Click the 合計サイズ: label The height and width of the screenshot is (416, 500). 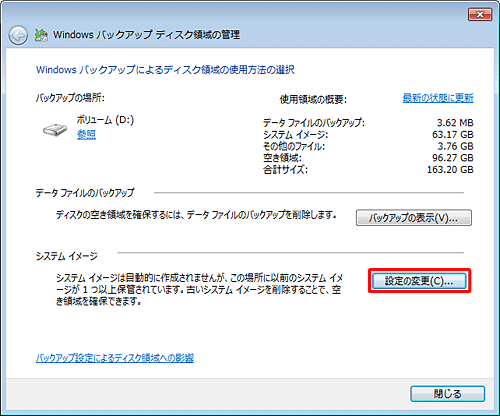[285, 169]
